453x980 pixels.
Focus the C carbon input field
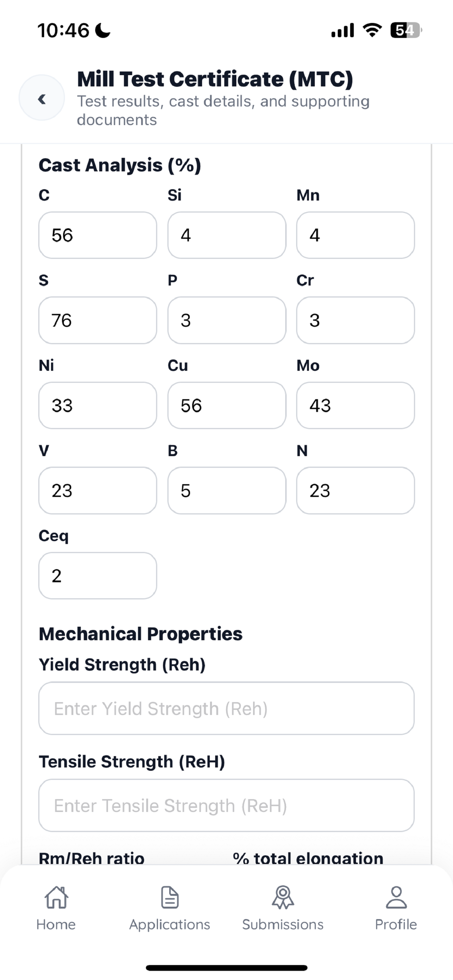pos(98,235)
